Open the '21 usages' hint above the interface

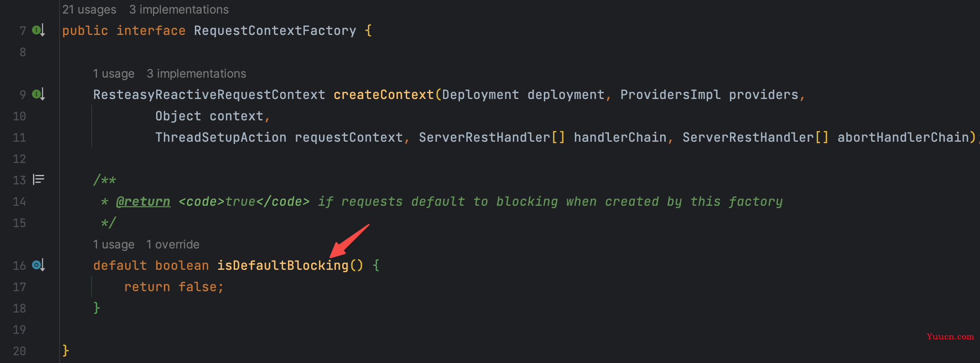pyautogui.click(x=89, y=10)
